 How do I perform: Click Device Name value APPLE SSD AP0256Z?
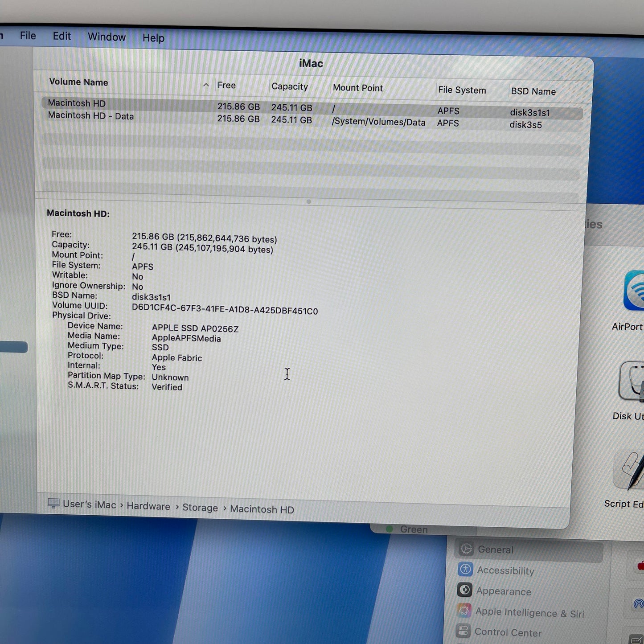[x=195, y=328]
